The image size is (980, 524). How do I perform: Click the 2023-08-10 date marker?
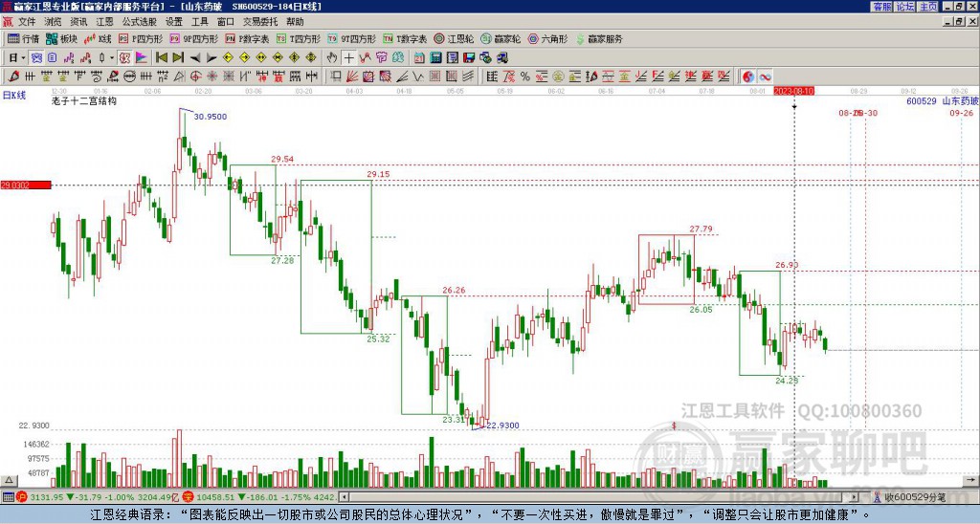794,91
